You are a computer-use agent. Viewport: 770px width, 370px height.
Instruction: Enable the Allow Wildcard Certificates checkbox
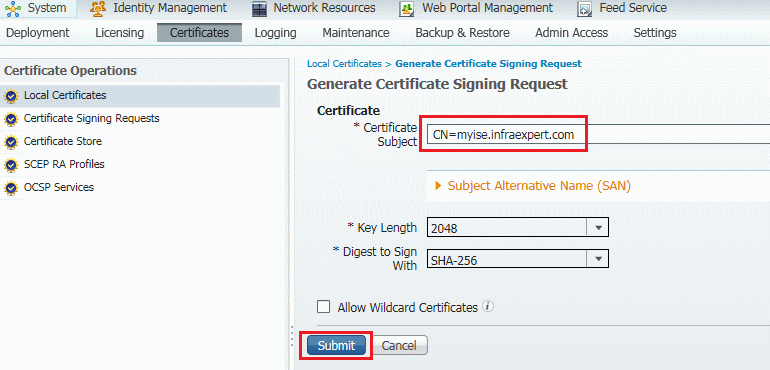pyautogui.click(x=323, y=307)
